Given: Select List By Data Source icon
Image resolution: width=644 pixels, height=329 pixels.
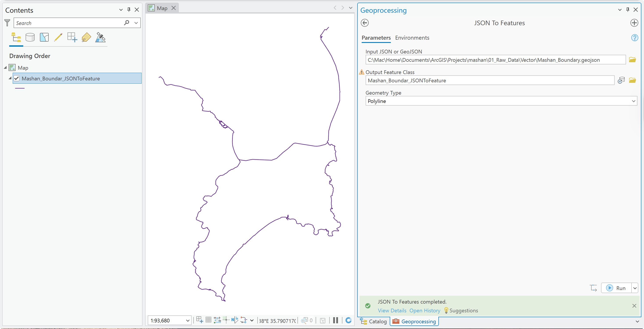Looking at the screenshot, I should coord(30,37).
